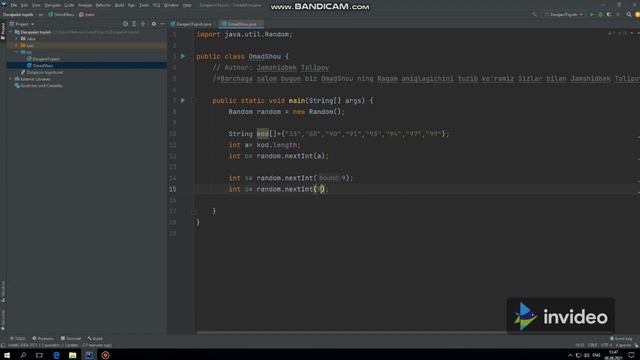Collapse the project root node
Viewport: 640px width, 360px height.
[x=11, y=32]
